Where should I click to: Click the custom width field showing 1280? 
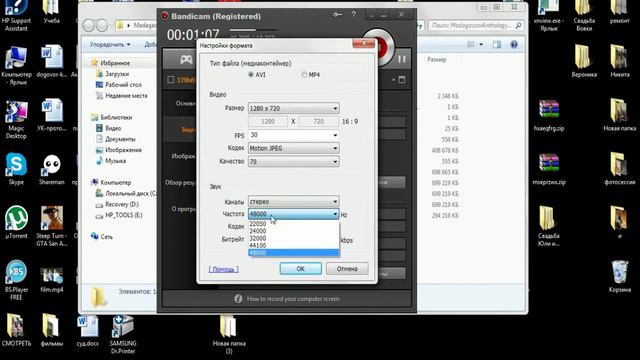click(268, 121)
